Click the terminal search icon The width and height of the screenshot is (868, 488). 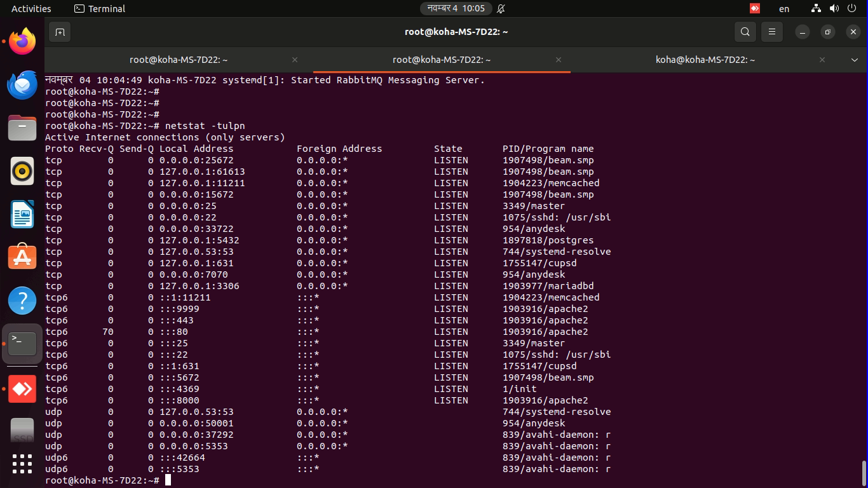(745, 32)
